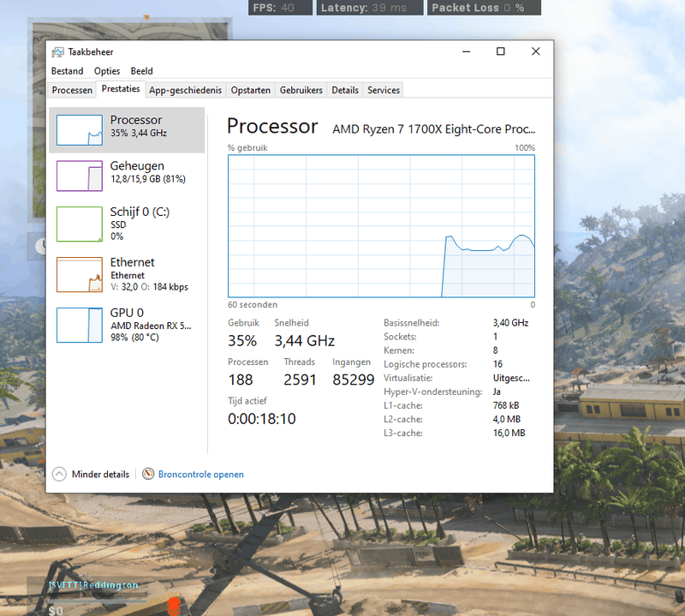
Task: Click the L2-cache 4,0 MB value
Action: coord(507,419)
